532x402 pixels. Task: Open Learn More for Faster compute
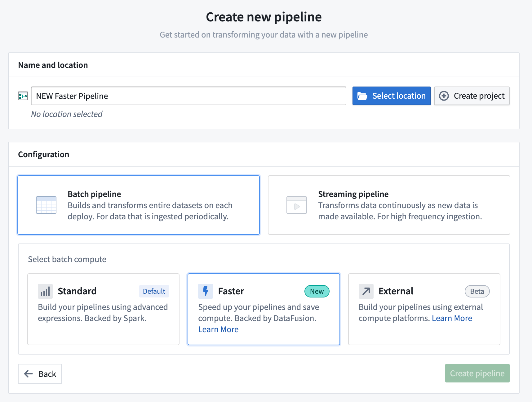pyautogui.click(x=218, y=329)
